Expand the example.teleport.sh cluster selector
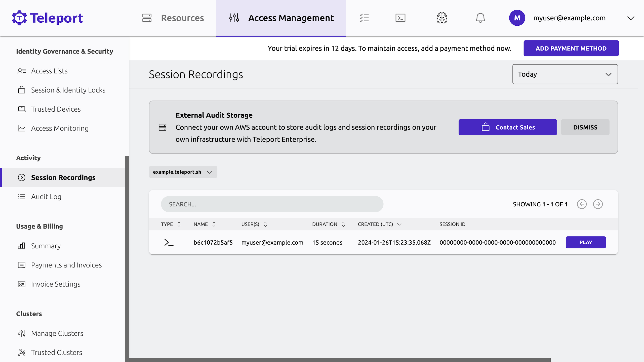Screen dimensions: 644x362 (183, 172)
